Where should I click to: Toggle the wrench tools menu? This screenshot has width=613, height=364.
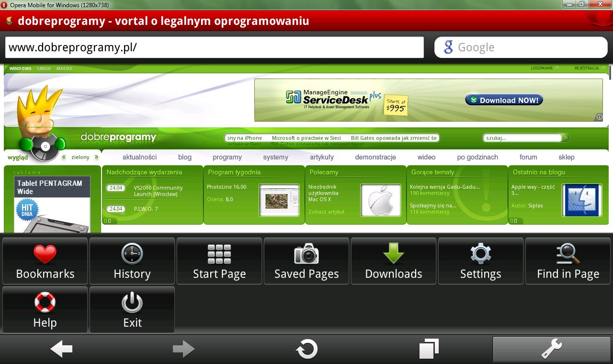point(552,349)
